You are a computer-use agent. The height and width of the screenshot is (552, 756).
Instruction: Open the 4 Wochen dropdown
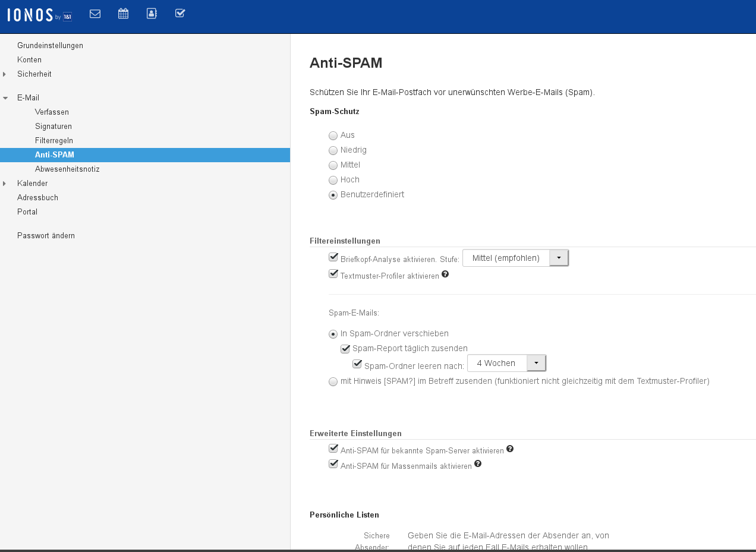pos(506,363)
